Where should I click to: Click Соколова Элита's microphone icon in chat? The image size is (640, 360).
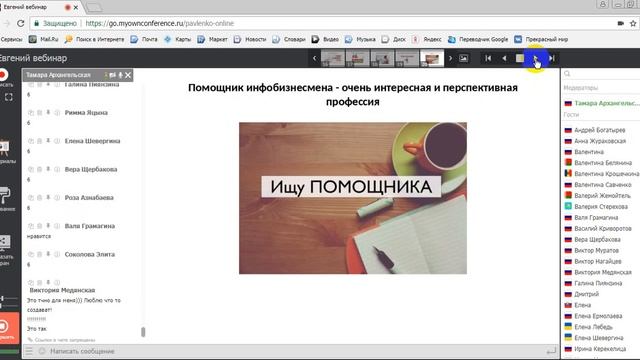click(x=48, y=254)
